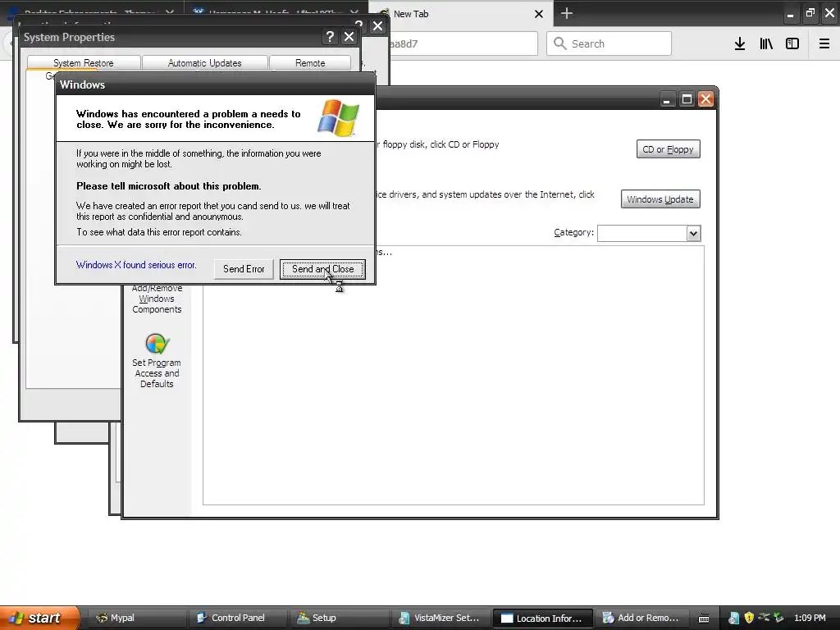Screen dimensions: 840x630
Task: Click the on-screen keyboard tray icon
Action: 704,619
